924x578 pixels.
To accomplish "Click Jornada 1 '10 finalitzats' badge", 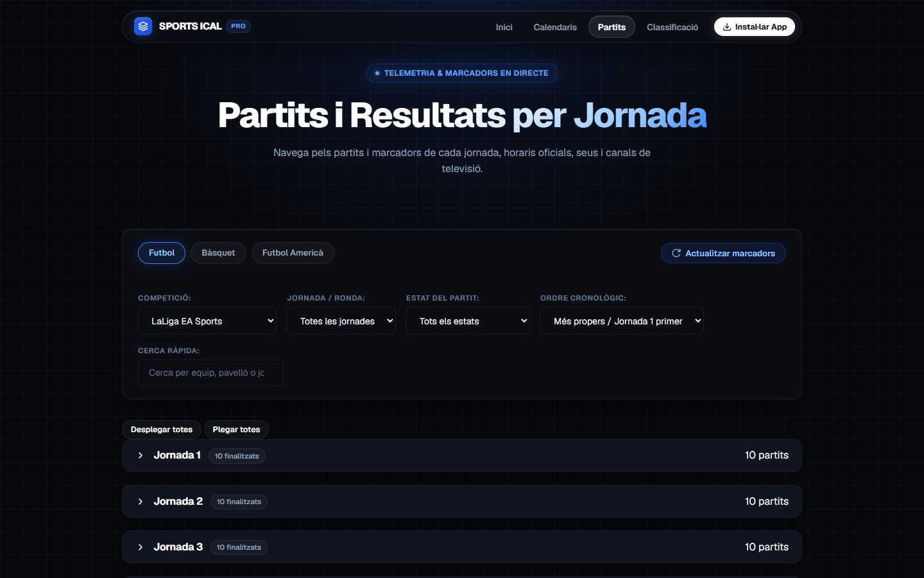I will pyautogui.click(x=237, y=456).
